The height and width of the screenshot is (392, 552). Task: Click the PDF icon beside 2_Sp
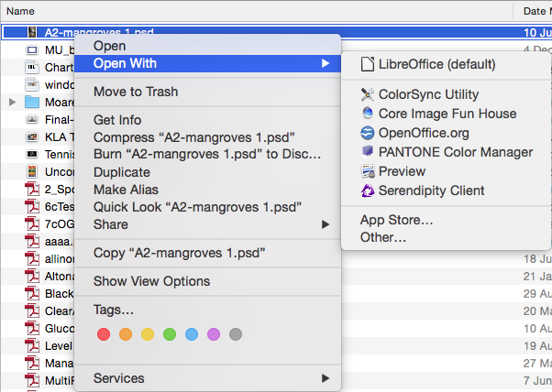point(32,189)
